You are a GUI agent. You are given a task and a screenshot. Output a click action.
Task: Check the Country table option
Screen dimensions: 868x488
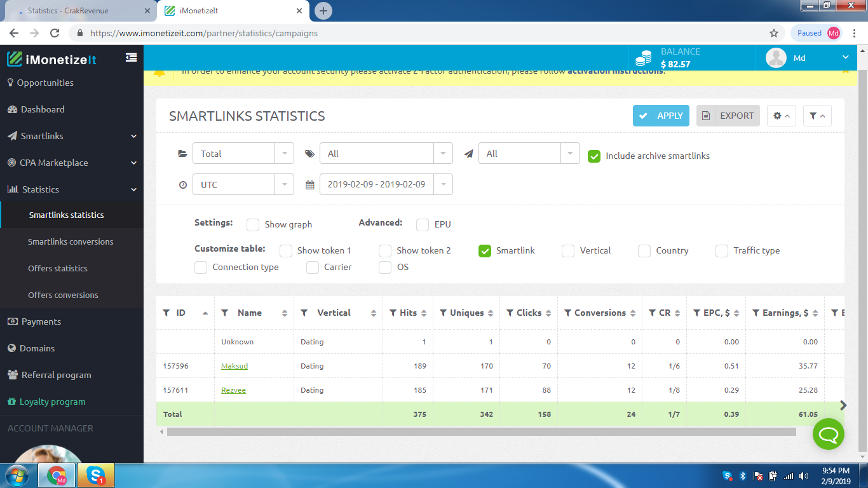(x=644, y=250)
